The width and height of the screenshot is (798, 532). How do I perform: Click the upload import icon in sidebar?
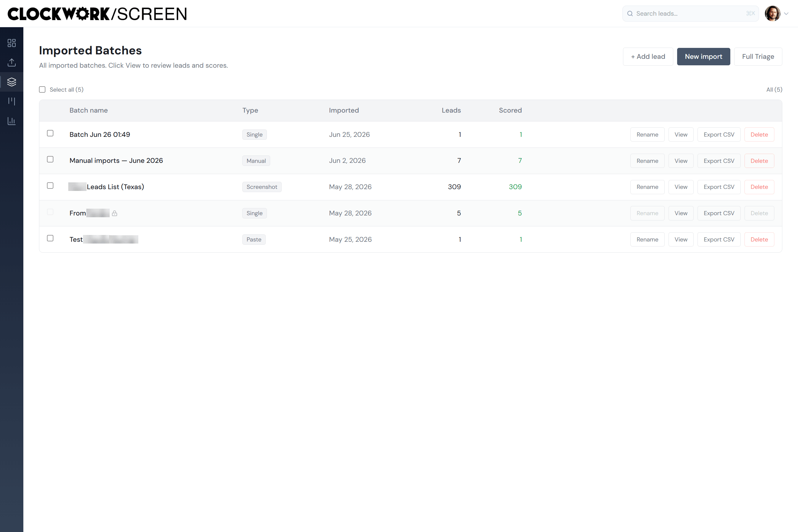click(x=12, y=62)
